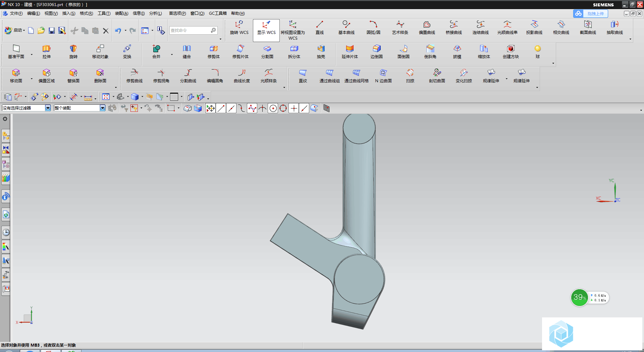This screenshot has height=352, width=644.
Task: Toggle the midpoint snap option
Action: (x=231, y=108)
